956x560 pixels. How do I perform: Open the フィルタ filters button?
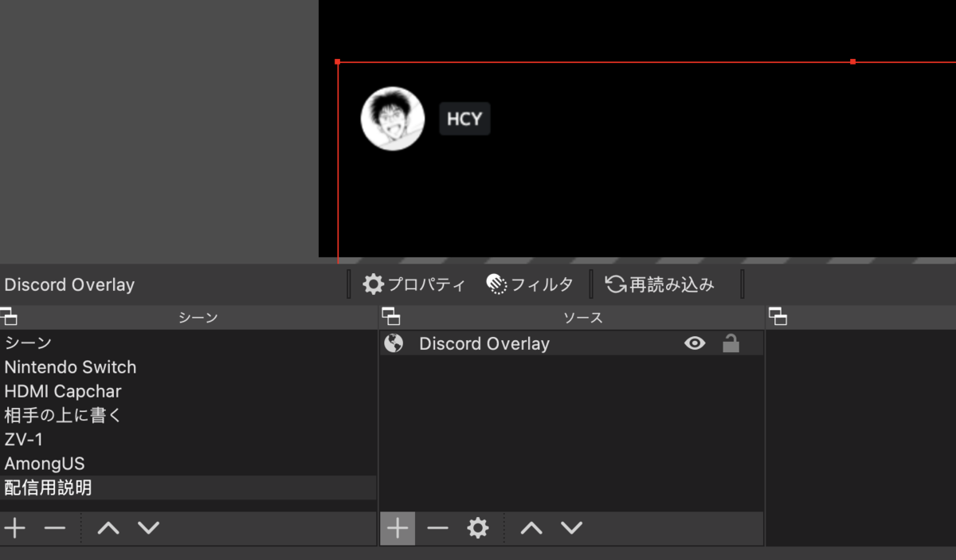coord(530,284)
